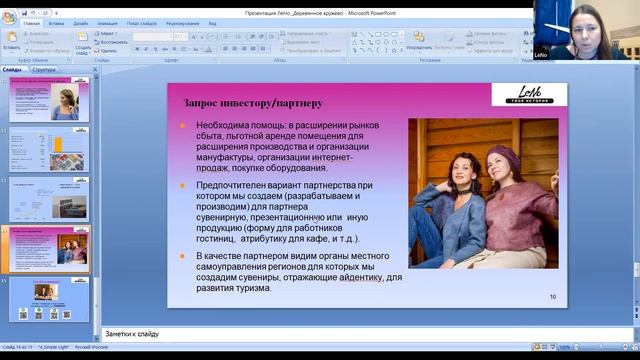This screenshot has height=360, width=640.
Task: Switch to the Структура pane tab
Action: (43, 69)
